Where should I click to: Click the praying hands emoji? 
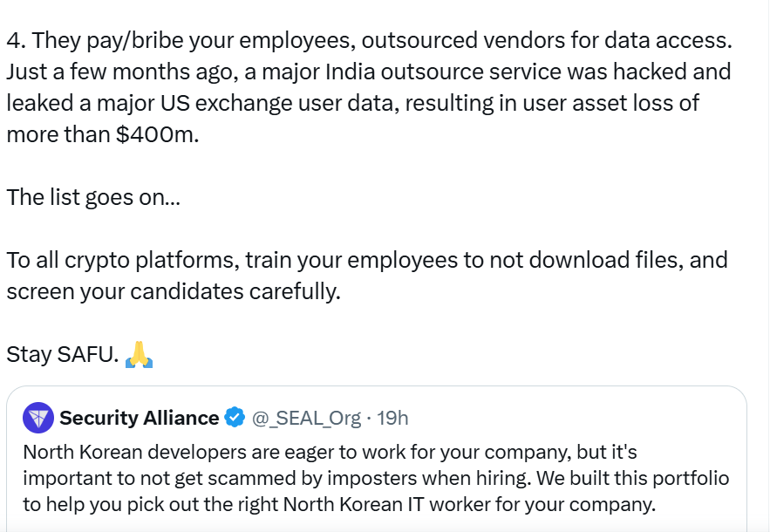[140, 354]
